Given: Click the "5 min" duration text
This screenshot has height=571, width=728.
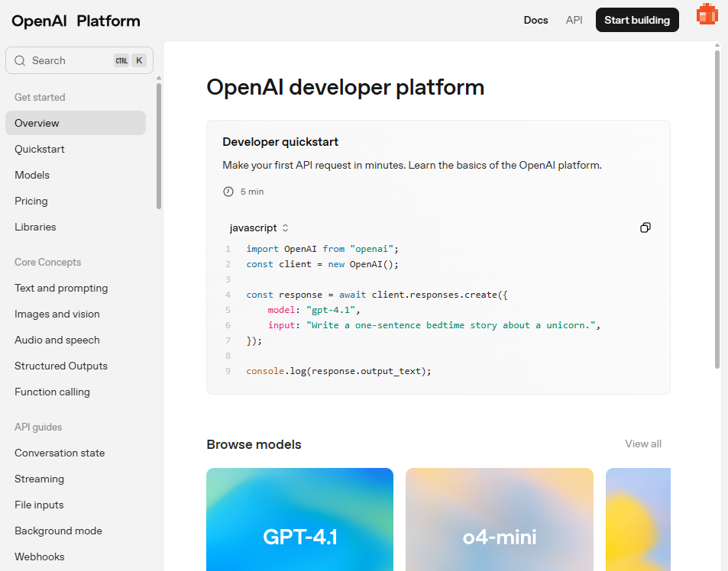Looking at the screenshot, I should (252, 192).
